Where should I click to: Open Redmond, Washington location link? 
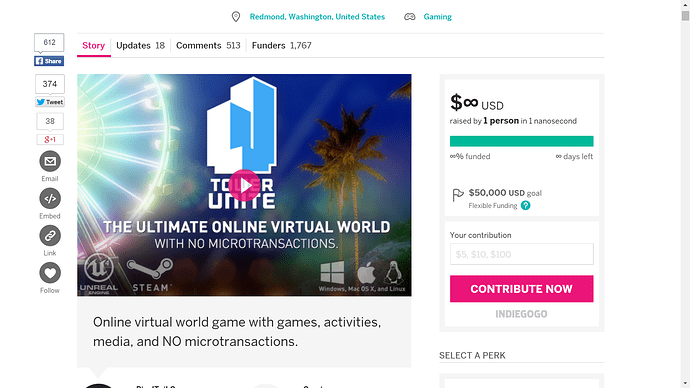pyautogui.click(x=317, y=17)
